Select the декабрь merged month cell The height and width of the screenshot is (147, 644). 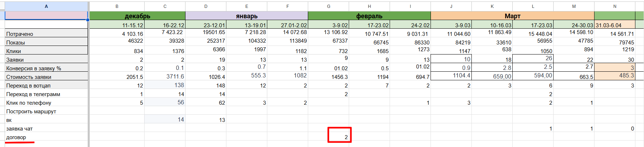pyautogui.click(x=137, y=16)
